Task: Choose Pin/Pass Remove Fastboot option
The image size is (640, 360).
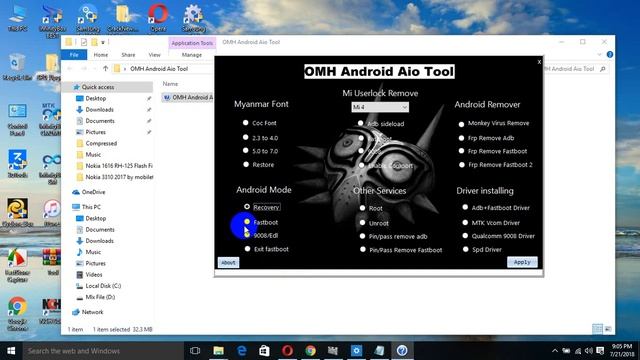Action: (363, 249)
